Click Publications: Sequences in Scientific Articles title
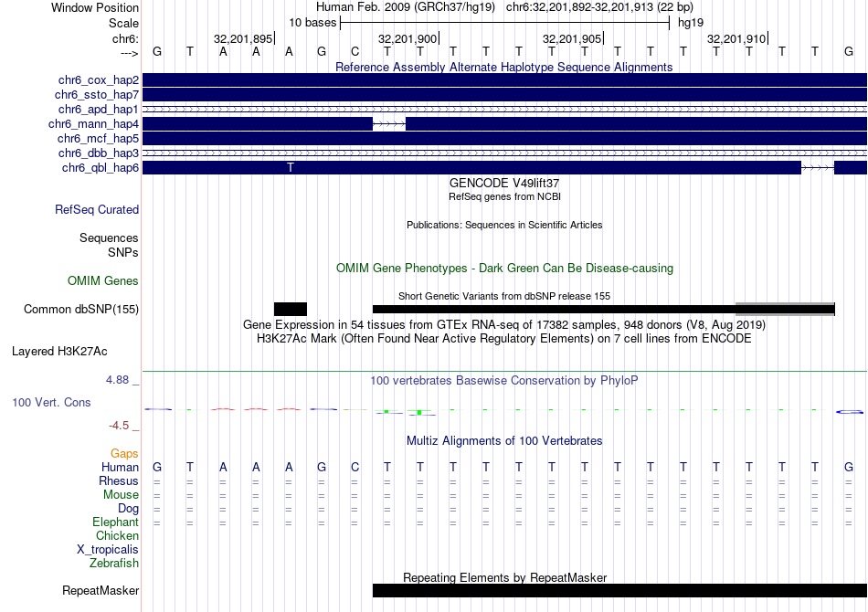The height and width of the screenshot is (612, 868). 504,226
